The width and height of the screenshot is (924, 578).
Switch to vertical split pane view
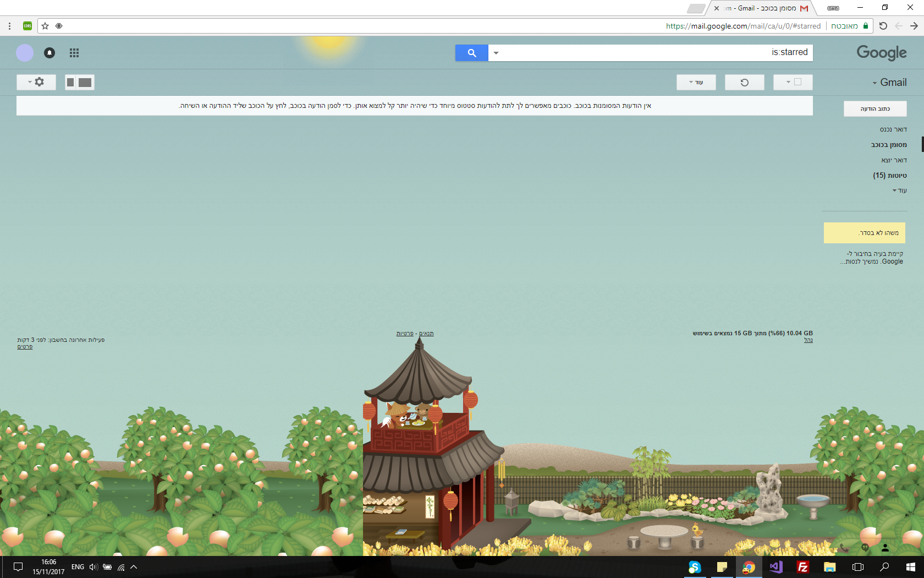pyautogui.click(x=70, y=82)
